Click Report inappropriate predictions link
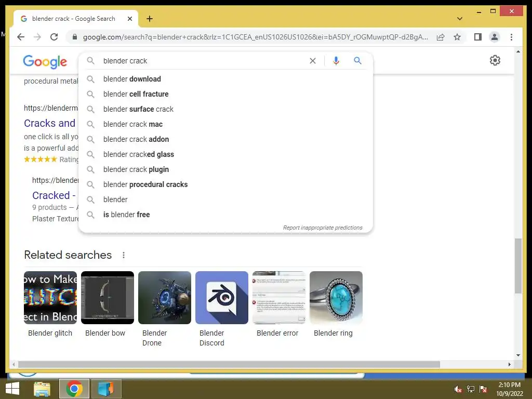Image resolution: width=532 pixels, height=399 pixels. click(323, 228)
